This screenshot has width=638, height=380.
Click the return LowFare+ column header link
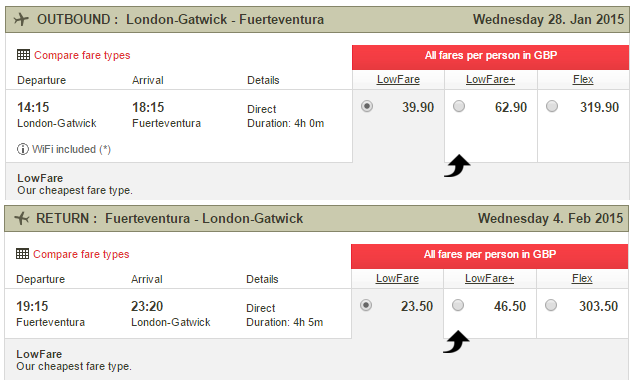[x=489, y=278]
